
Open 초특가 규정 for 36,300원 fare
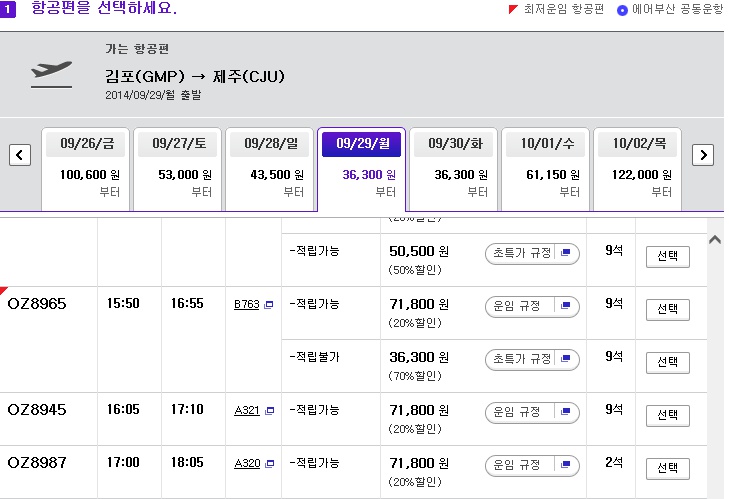coord(532,359)
